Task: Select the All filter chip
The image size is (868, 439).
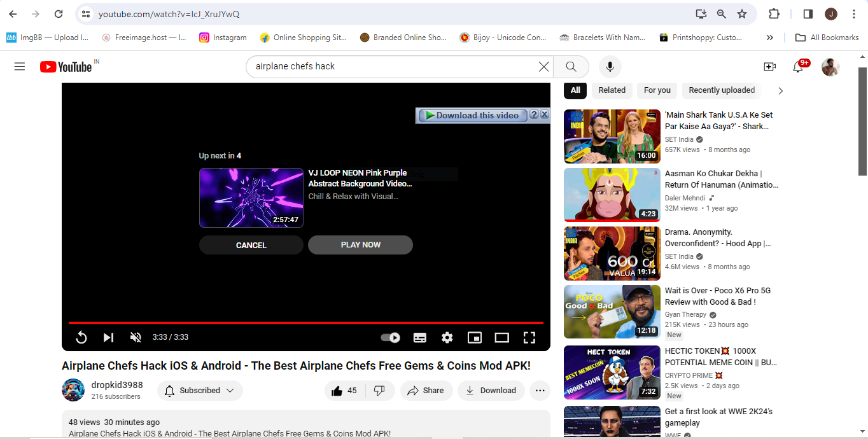Action: pos(575,90)
